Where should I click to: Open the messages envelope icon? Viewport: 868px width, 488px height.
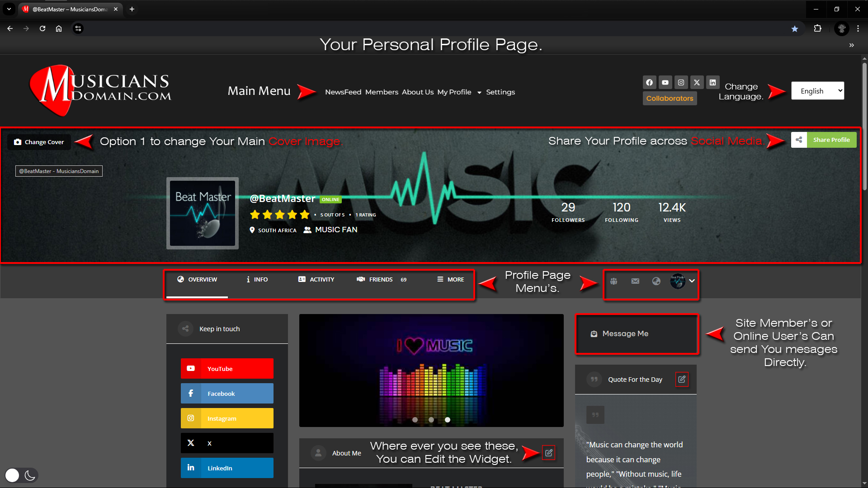(x=635, y=281)
